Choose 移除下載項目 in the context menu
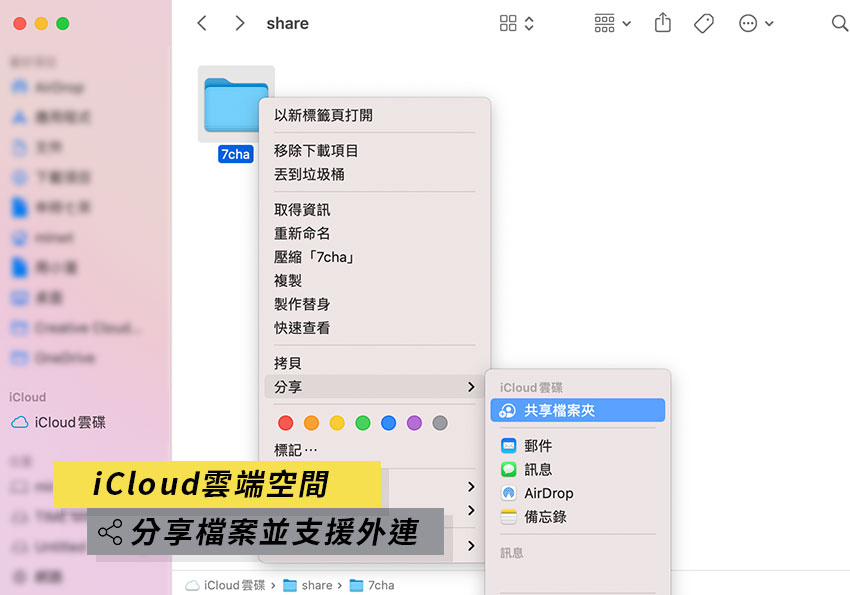The image size is (850, 595). 375,150
